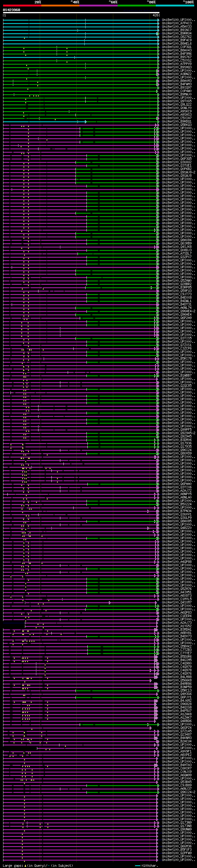Select the UniRef100_C0P3Q1 label
The width and height of the screenshot is (197, 868).
point(177,47)
